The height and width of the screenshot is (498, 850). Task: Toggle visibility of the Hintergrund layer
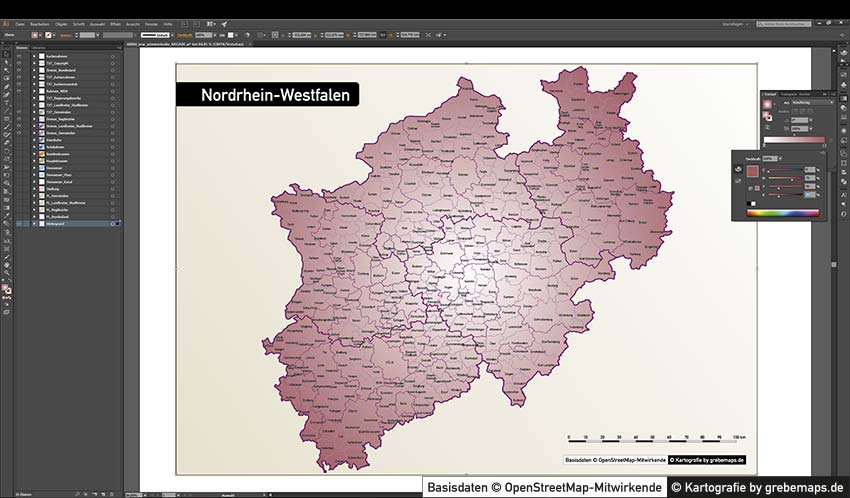click(19, 223)
